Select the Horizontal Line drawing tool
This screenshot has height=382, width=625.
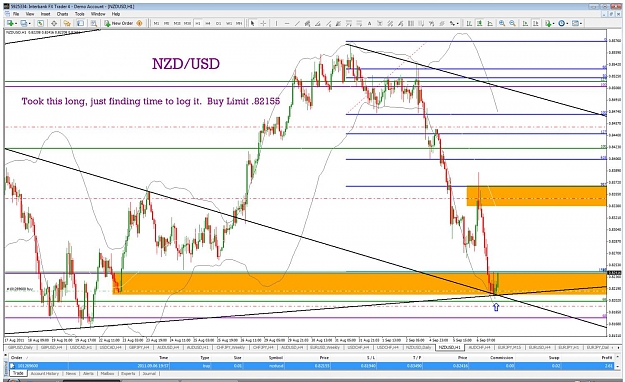(287, 24)
